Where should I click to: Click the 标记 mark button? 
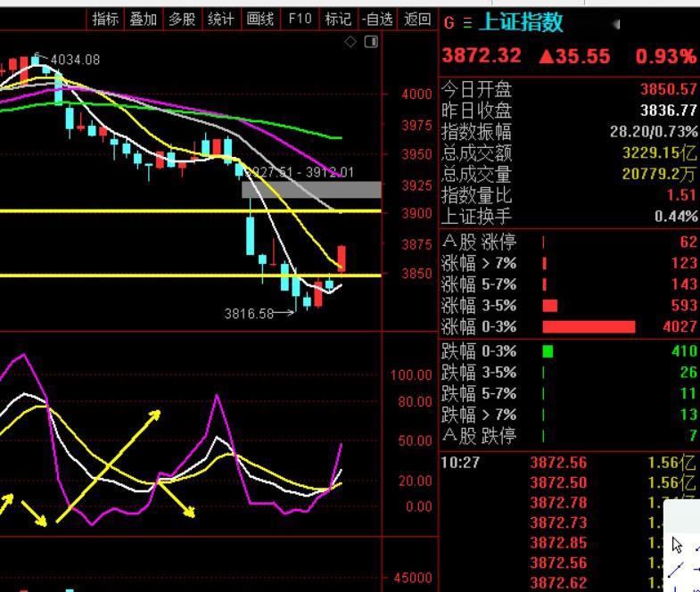338,20
